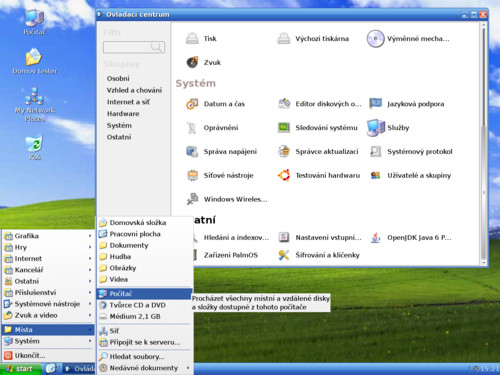Expand the Internet start menu submenu
500x375 pixels.
pos(48,259)
